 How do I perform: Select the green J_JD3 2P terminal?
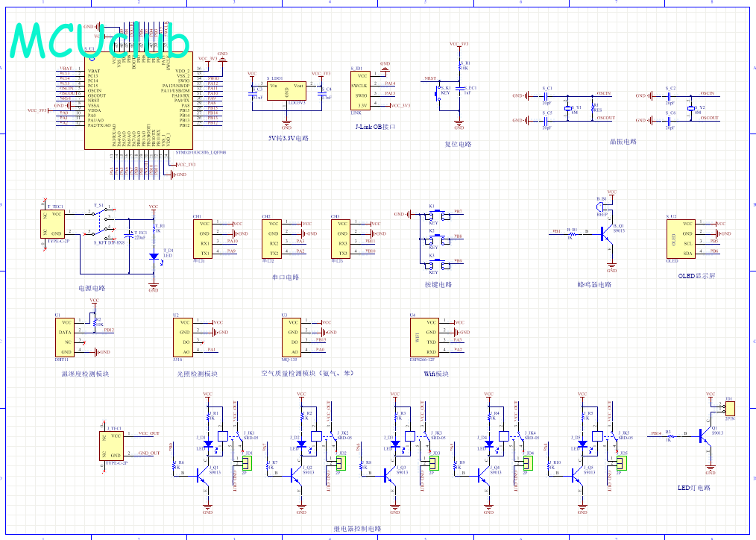435,463
